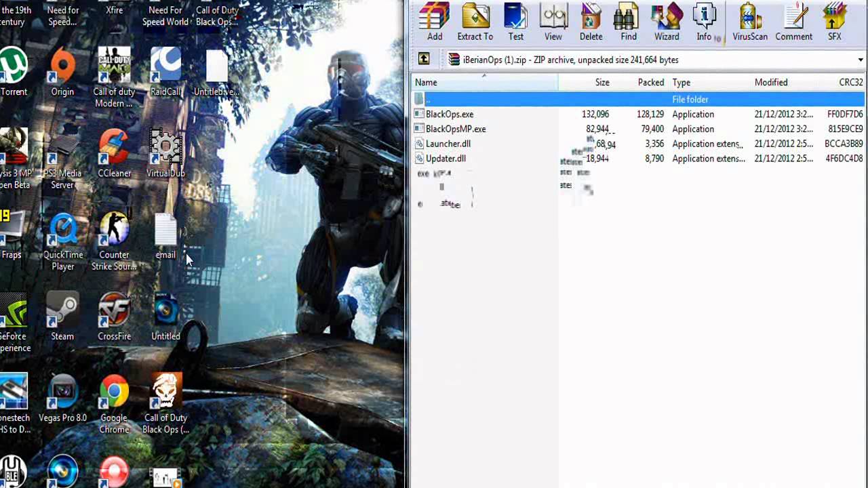The height and width of the screenshot is (488, 868).
Task: Select the Vegas Pro 8.0 desktop icon
Action: tap(62, 399)
